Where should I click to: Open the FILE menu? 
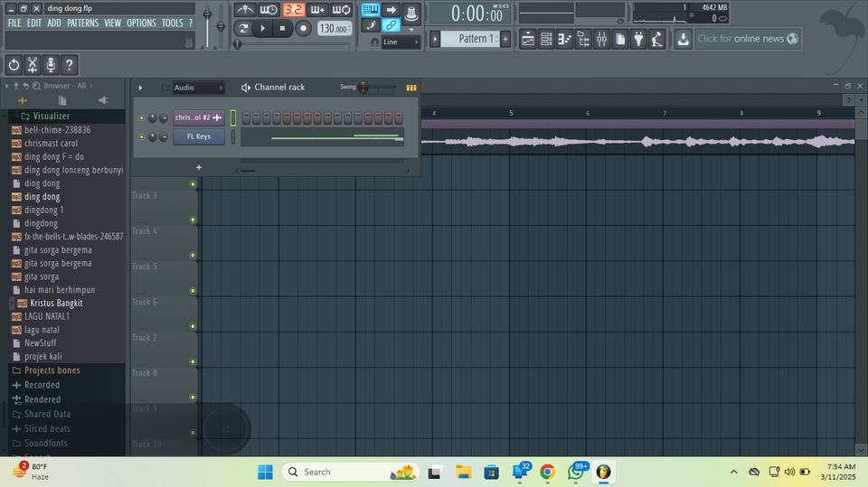tap(14, 23)
